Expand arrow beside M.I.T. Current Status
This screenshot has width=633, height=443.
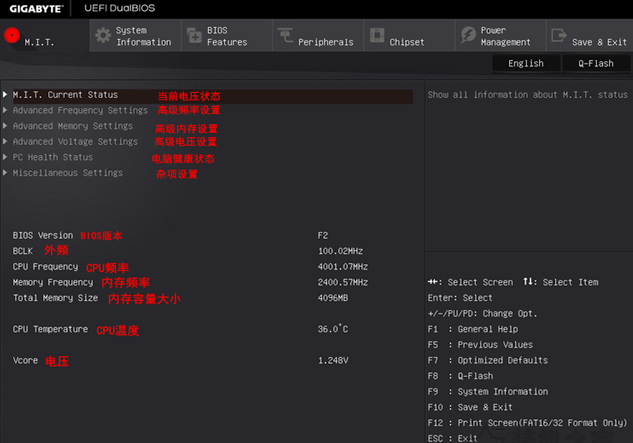[x=5, y=94]
